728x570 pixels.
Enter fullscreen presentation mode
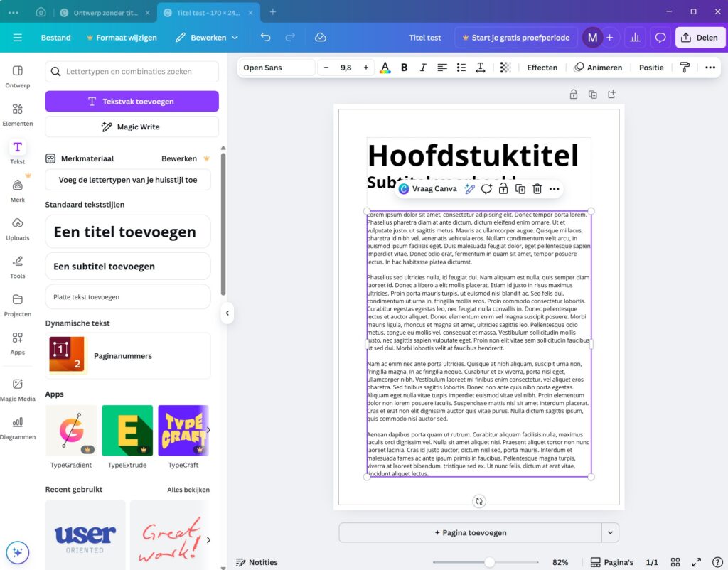pos(697,562)
